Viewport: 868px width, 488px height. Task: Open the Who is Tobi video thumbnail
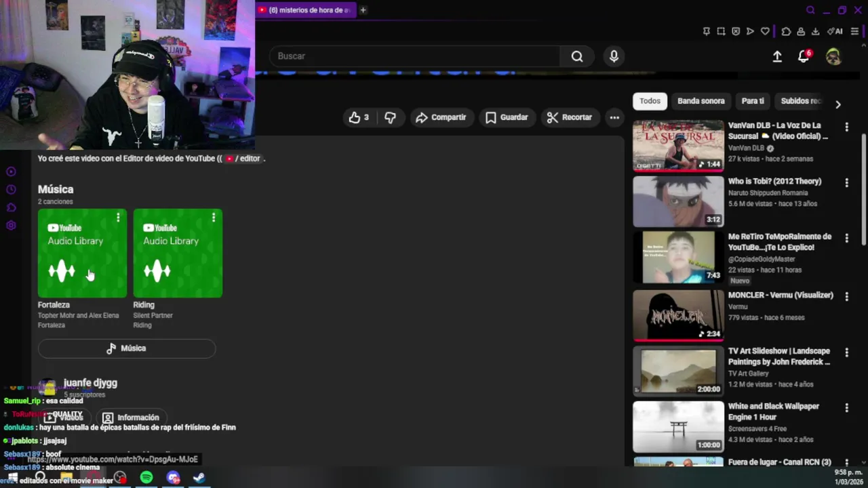(x=678, y=201)
